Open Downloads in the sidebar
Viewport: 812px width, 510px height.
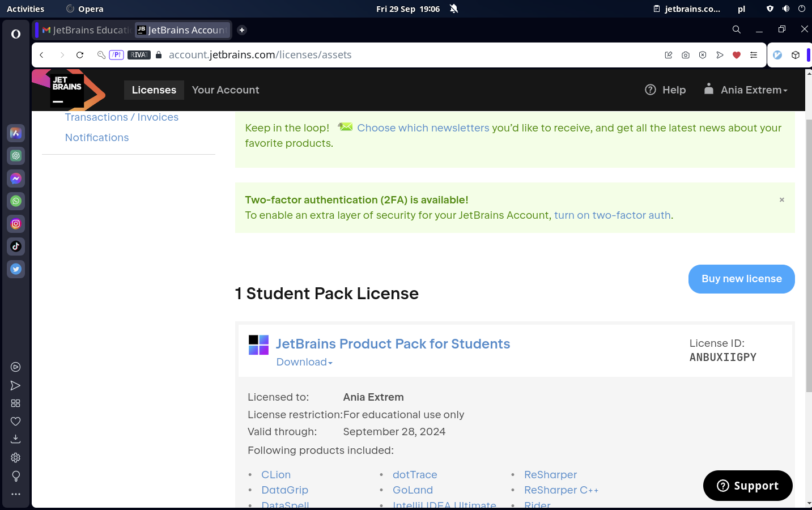click(16, 439)
